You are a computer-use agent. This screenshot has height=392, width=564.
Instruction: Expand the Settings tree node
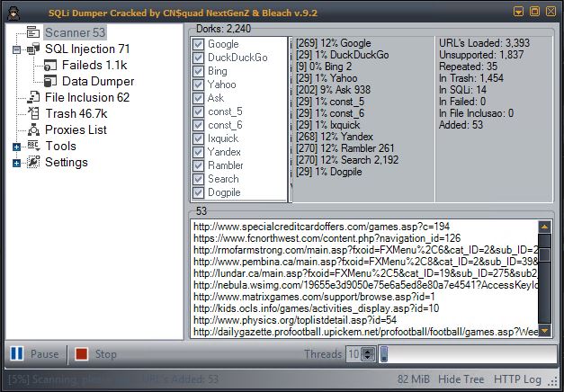(x=16, y=163)
